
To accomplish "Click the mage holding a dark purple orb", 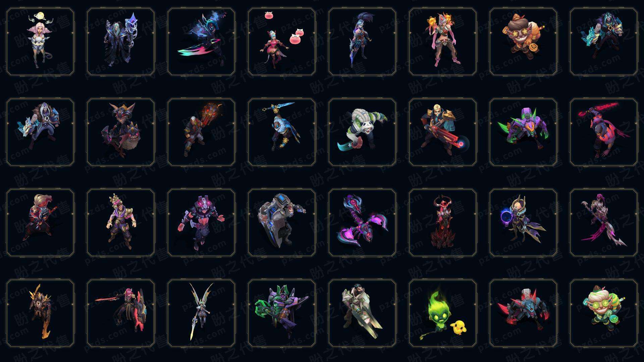I will [523, 223].
